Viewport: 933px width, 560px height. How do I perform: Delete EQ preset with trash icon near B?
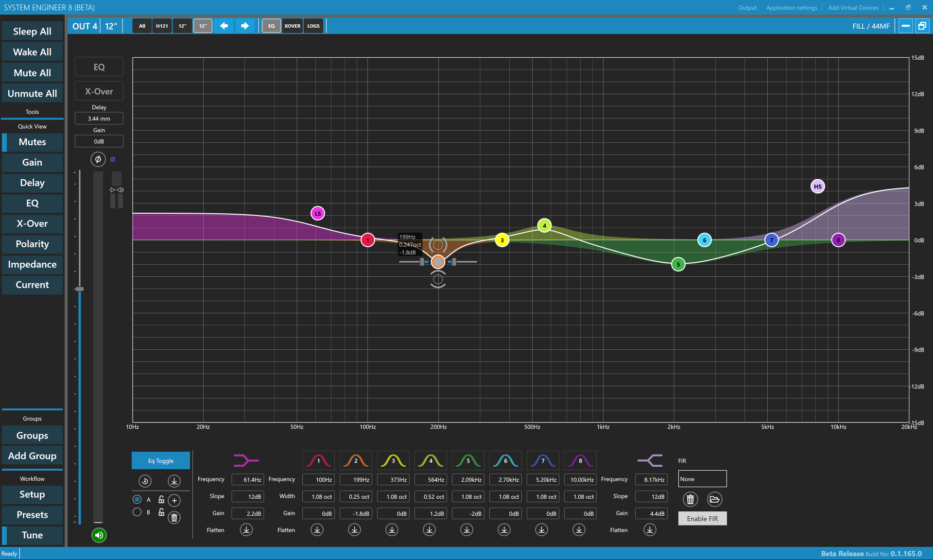click(x=174, y=518)
